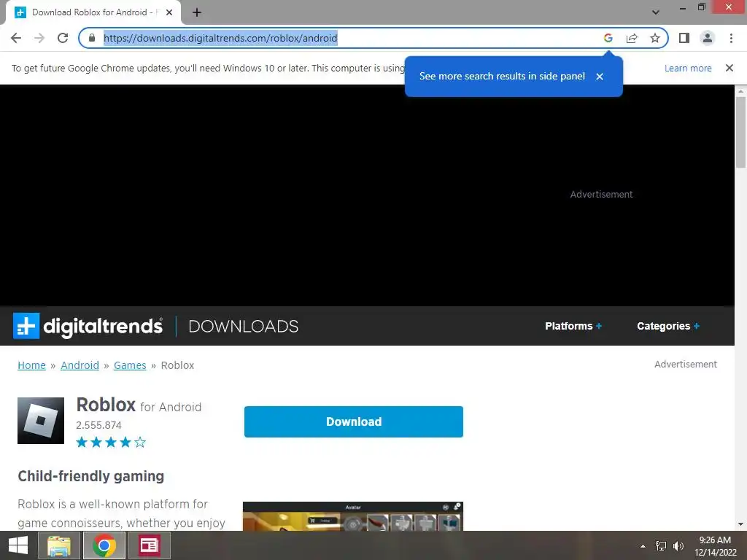Click the Roblox app icon
The image size is (747, 560).
pos(41,421)
